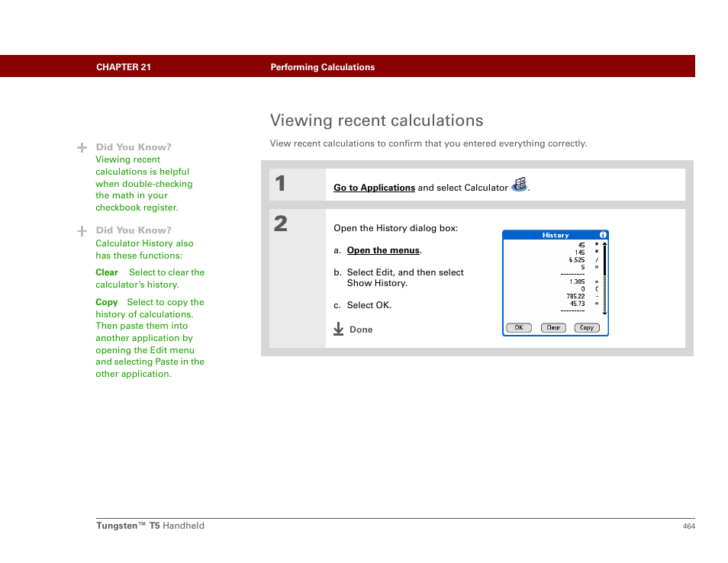Click 'Tungsten T5 Handheld' footer text
728x563 pixels.
pos(150,526)
